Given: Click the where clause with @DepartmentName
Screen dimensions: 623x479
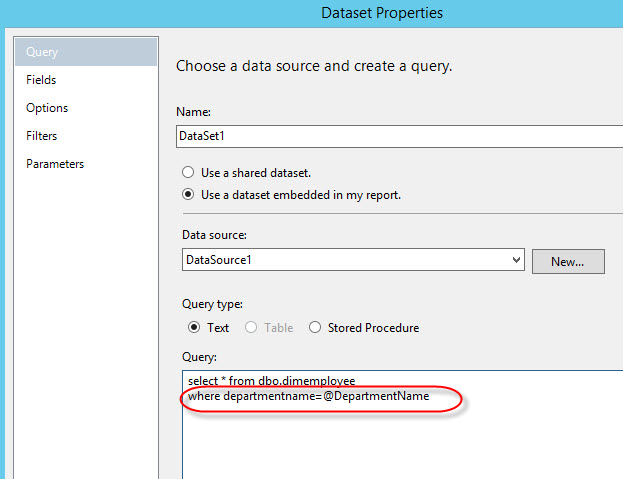Looking at the screenshot, I should click(x=308, y=397).
